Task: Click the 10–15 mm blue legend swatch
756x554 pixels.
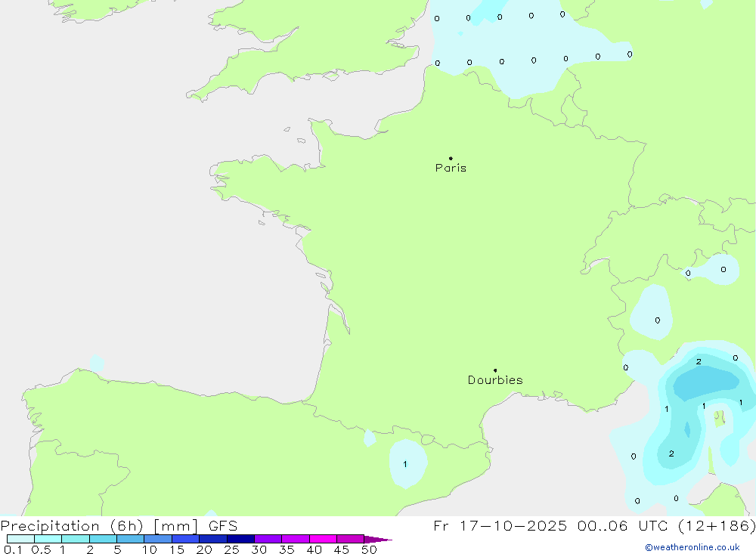Action: click(x=158, y=539)
